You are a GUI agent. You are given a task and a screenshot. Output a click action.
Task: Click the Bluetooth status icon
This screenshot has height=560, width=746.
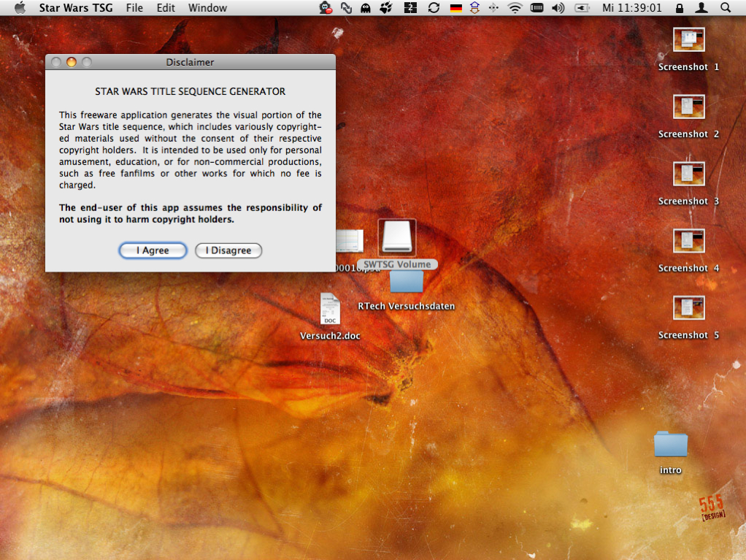pyautogui.click(x=493, y=7)
